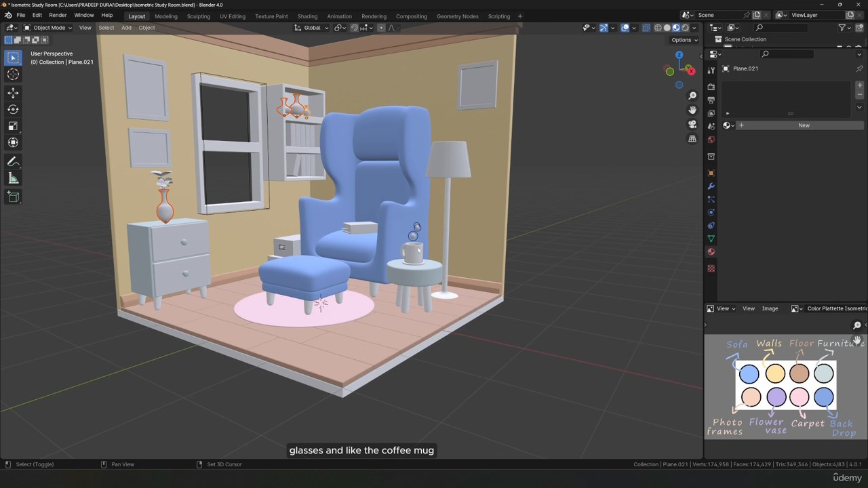Open the File menu

[x=21, y=16]
